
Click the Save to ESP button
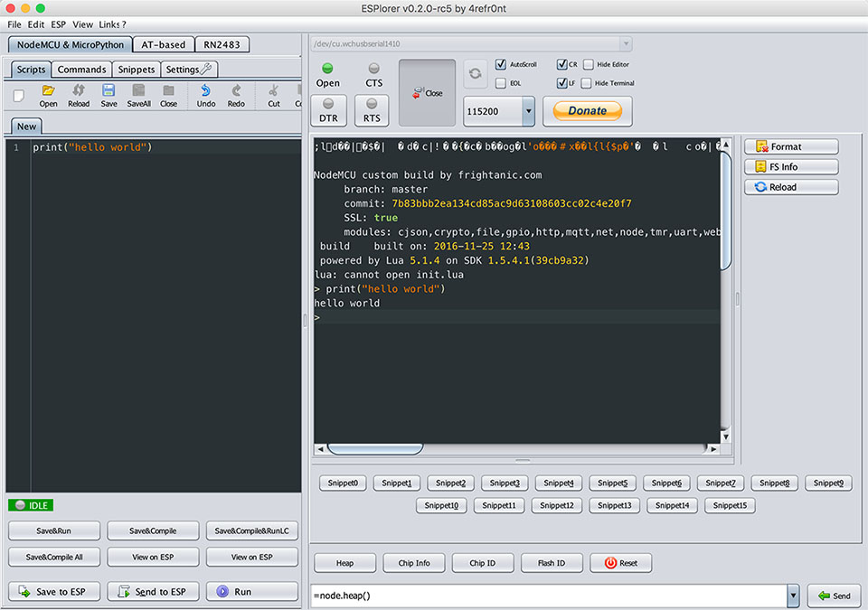(x=53, y=591)
